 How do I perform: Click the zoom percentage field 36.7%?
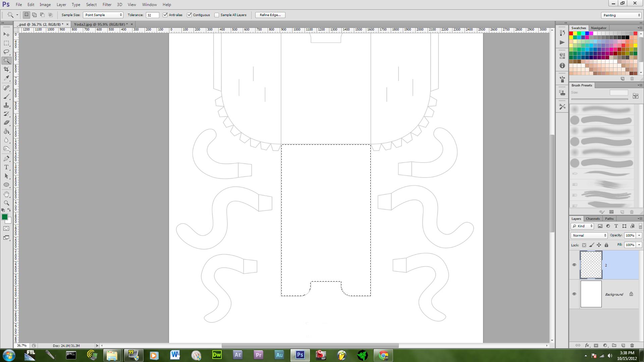(x=22, y=345)
